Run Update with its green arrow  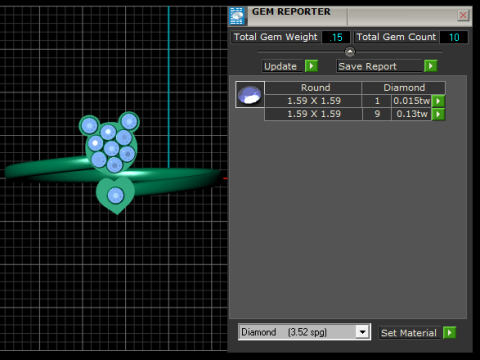[311, 66]
